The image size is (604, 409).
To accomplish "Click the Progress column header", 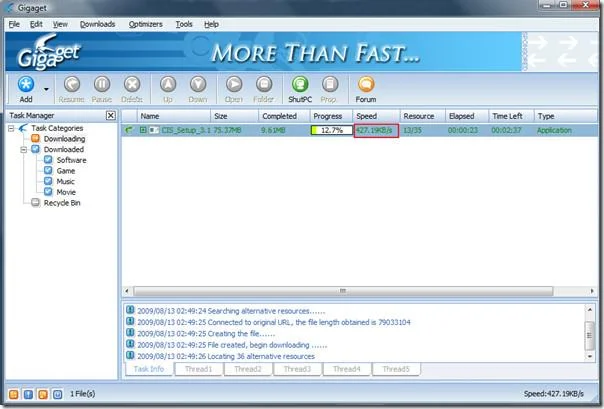I will [331, 116].
